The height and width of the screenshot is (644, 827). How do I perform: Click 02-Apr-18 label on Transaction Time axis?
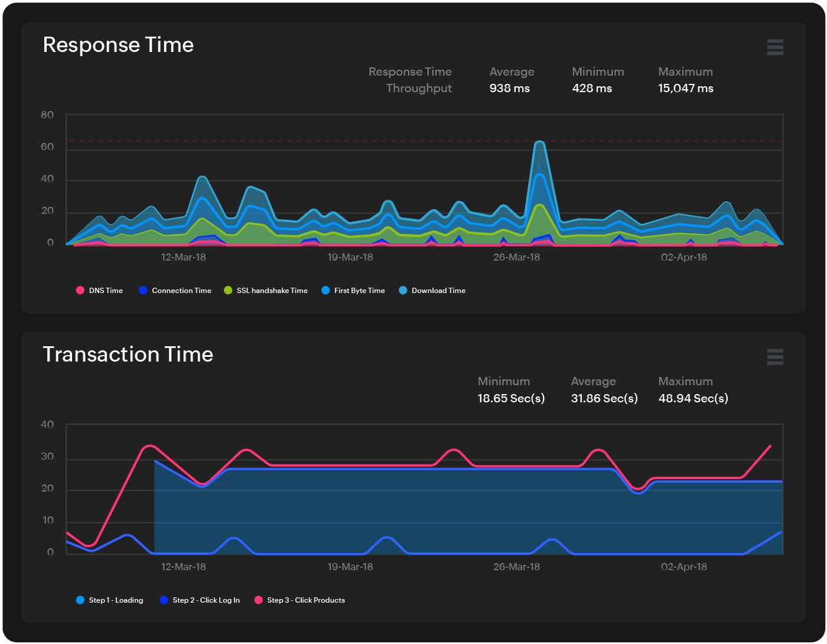click(684, 567)
